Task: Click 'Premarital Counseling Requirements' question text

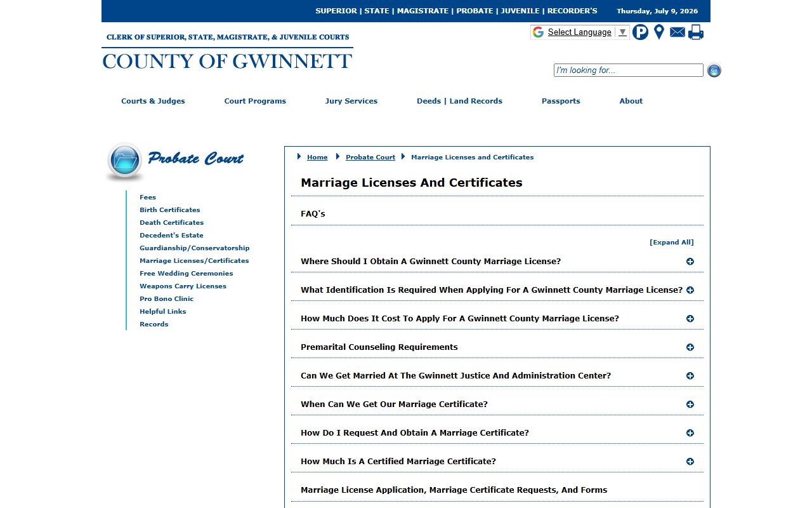Action: pyautogui.click(x=379, y=347)
